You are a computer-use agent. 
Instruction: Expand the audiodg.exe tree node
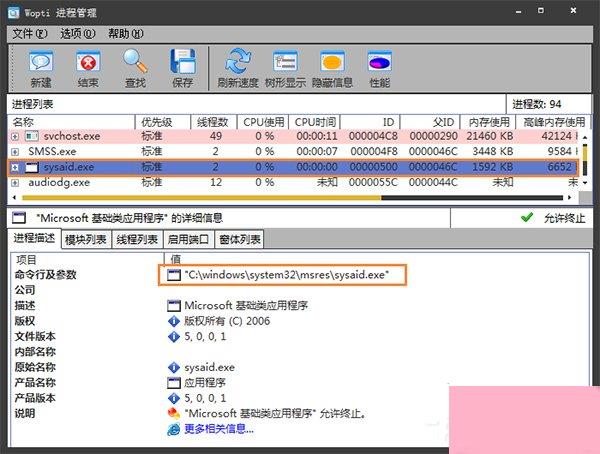15,183
